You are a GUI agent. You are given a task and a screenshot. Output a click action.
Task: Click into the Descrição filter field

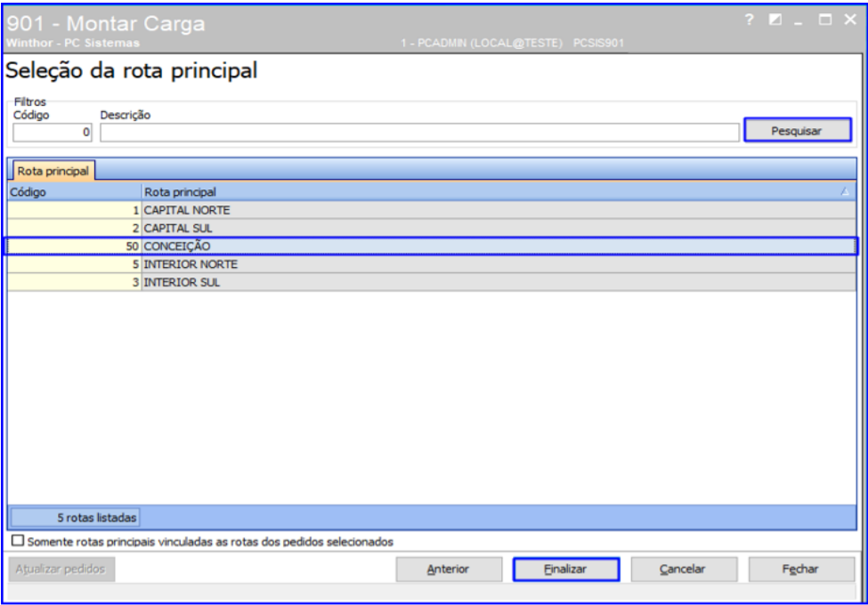[419, 133]
